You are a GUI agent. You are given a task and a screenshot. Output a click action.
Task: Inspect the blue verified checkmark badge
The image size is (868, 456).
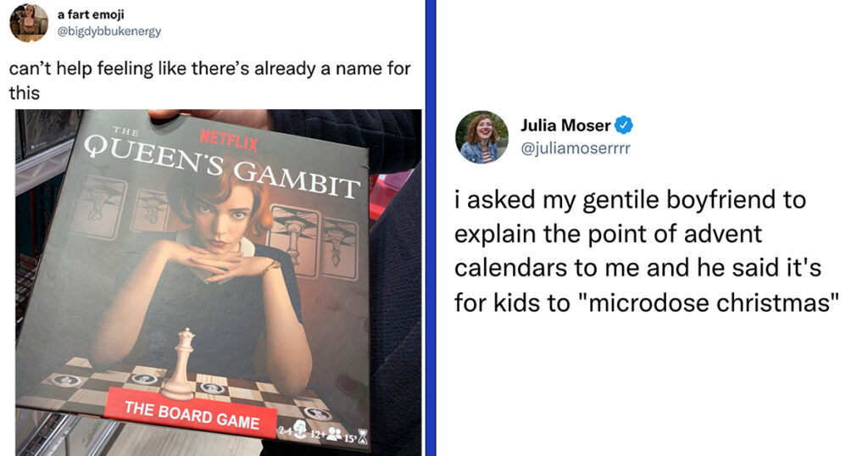(624, 125)
